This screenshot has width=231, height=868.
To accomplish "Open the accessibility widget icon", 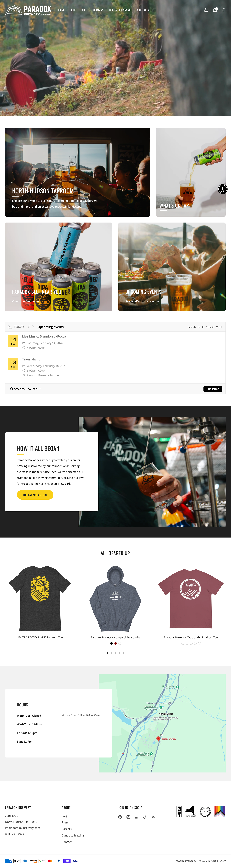I will (223, 189).
